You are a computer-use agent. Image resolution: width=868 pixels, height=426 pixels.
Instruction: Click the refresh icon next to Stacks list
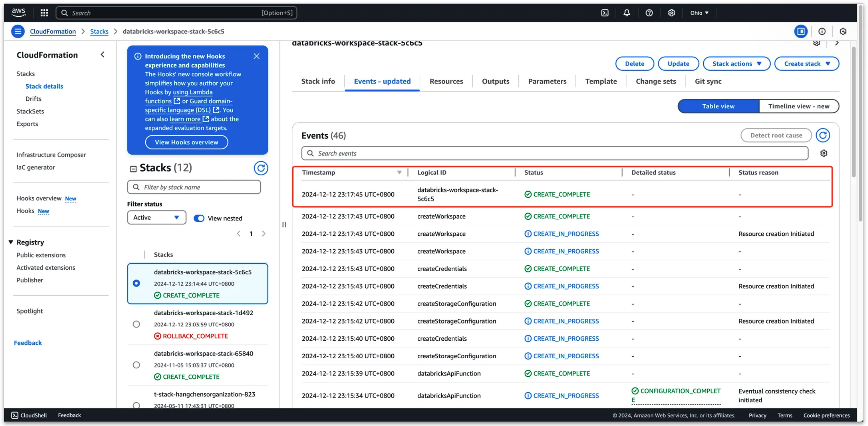pos(261,168)
